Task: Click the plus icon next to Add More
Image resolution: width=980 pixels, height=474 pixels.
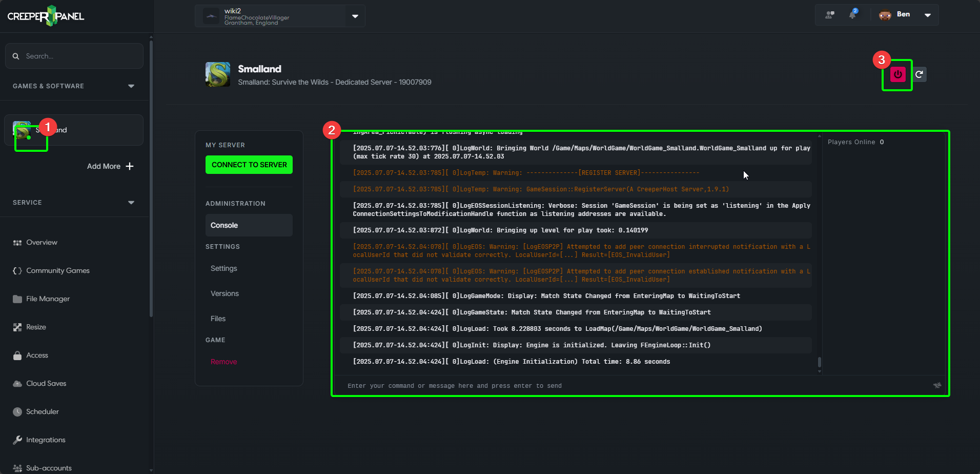Action: pos(130,166)
